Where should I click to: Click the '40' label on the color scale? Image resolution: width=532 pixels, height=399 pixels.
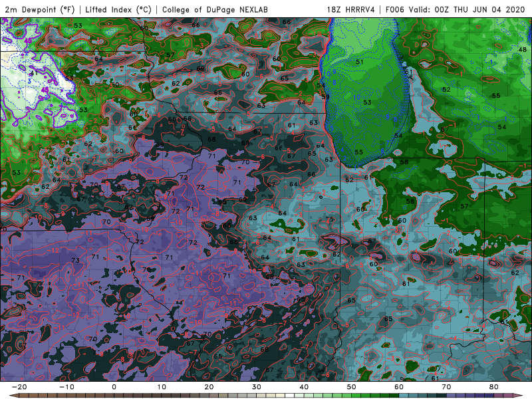click(304, 387)
